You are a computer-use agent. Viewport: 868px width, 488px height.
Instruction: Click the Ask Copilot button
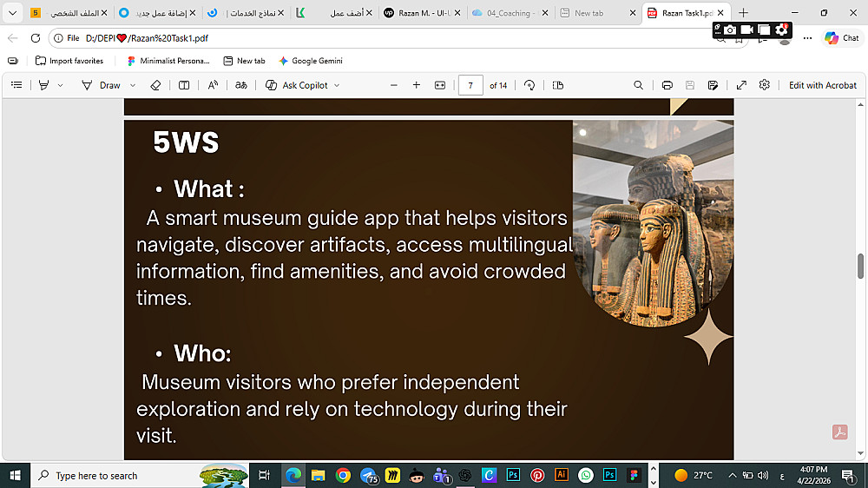[x=297, y=85]
